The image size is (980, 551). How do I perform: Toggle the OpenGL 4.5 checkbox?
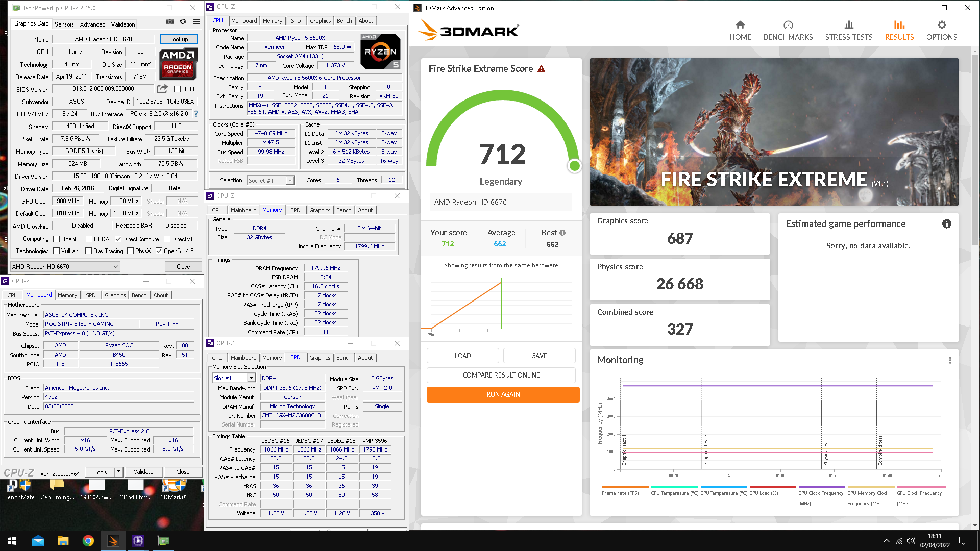click(x=159, y=251)
